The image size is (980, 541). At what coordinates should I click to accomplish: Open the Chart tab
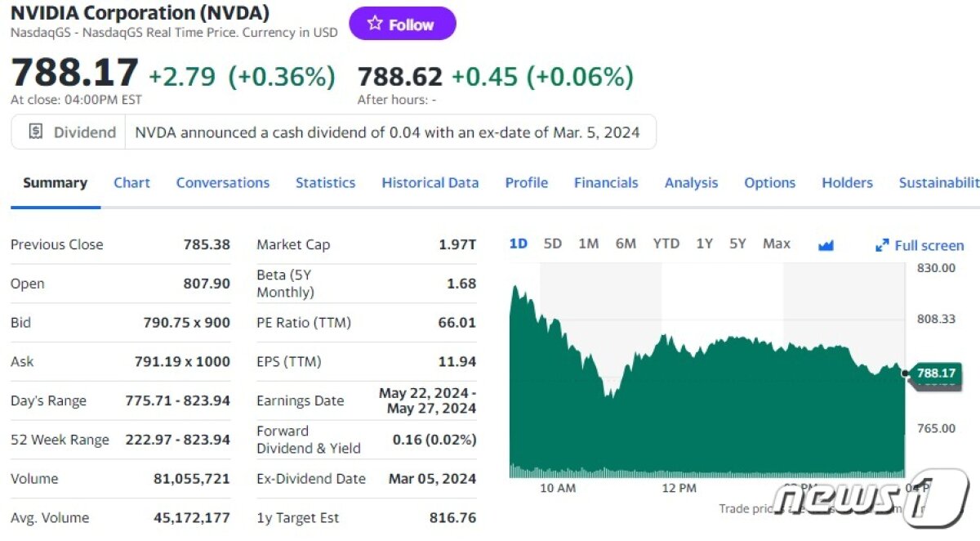click(x=131, y=183)
